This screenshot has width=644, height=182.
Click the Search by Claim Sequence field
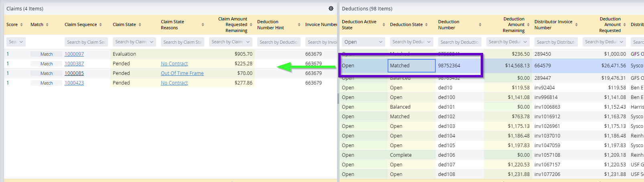pos(86,42)
